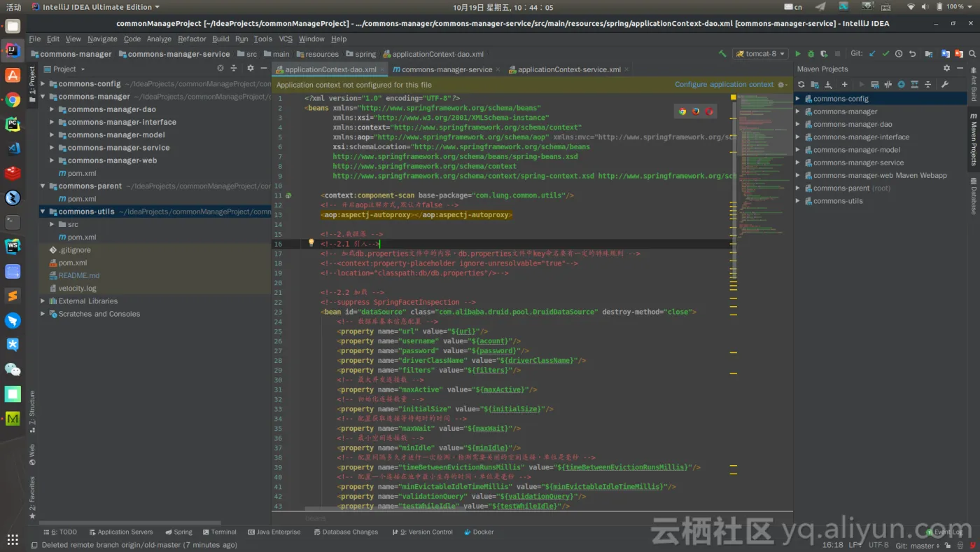Toggle Favorites tool window side tab
This screenshot has height=552, width=980.
click(32, 497)
